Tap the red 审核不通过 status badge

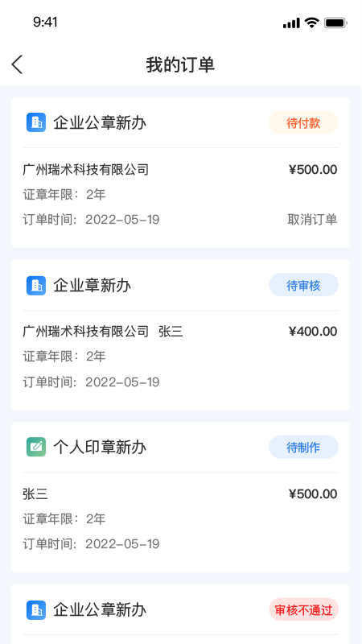303,609
